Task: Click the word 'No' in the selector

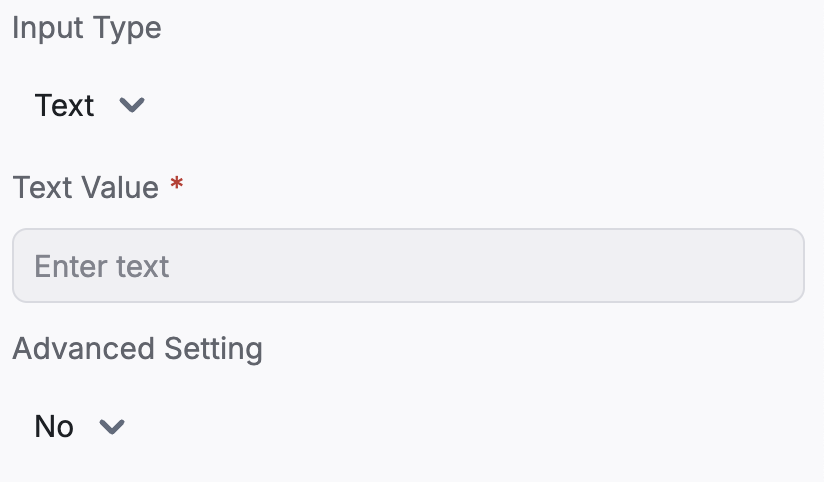Action: (x=54, y=426)
